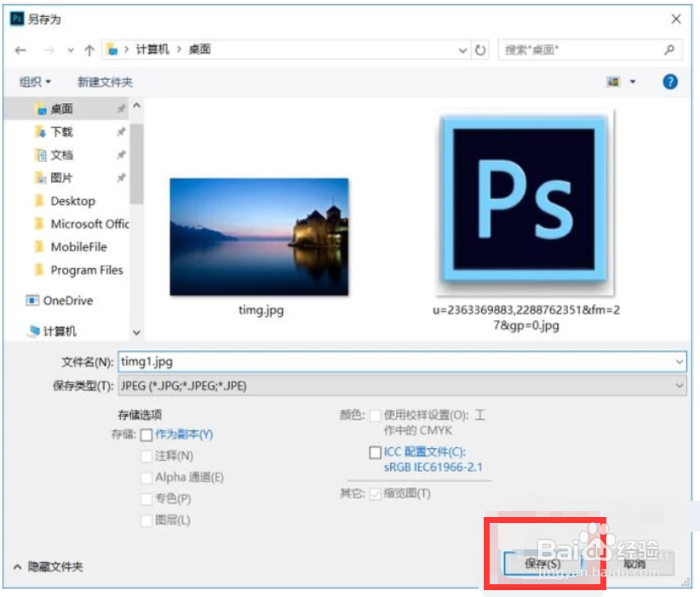
Task: Click the timg.jpg file name
Action: [261, 310]
